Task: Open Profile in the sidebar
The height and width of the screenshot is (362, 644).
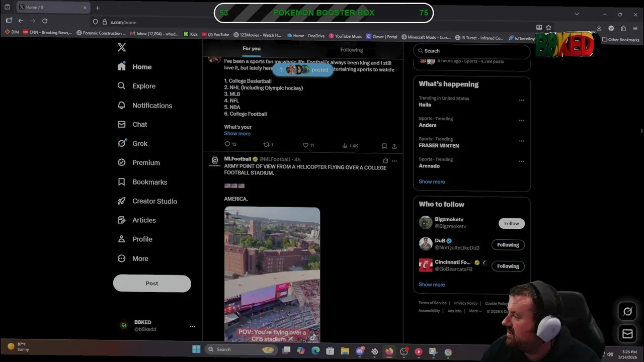Action: pos(135,239)
